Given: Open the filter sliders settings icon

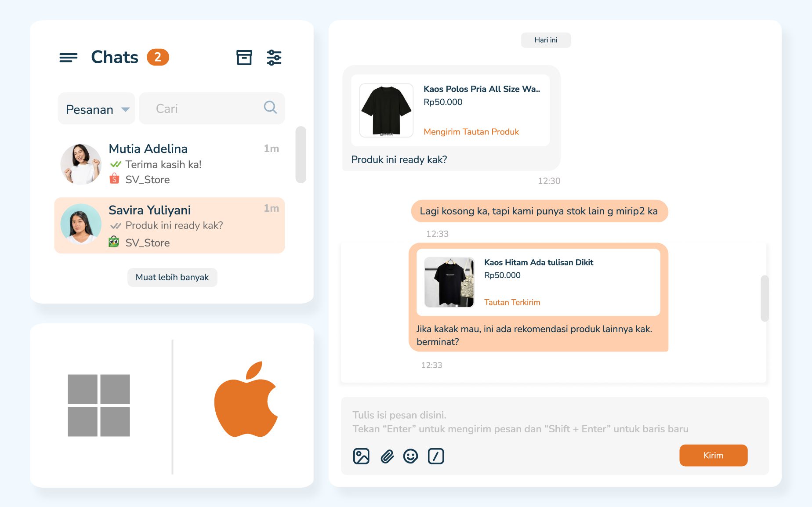Looking at the screenshot, I should pyautogui.click(x=274, y=58).
